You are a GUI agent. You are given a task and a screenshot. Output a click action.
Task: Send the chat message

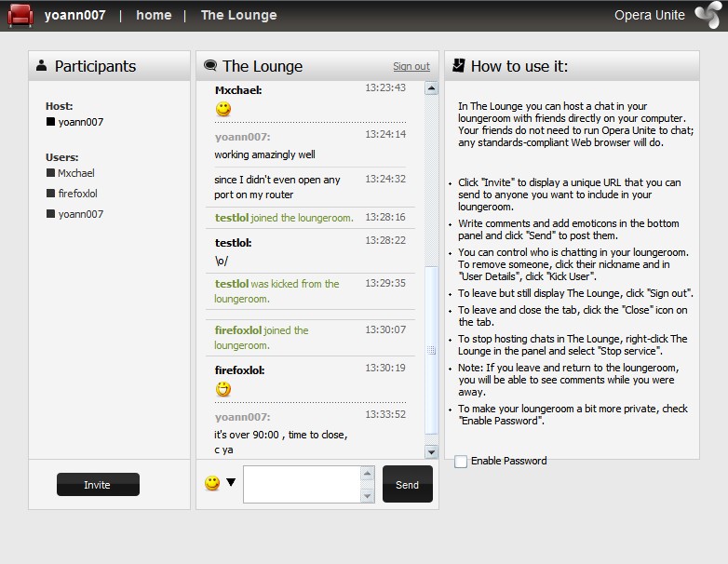(x=407, y=484)
